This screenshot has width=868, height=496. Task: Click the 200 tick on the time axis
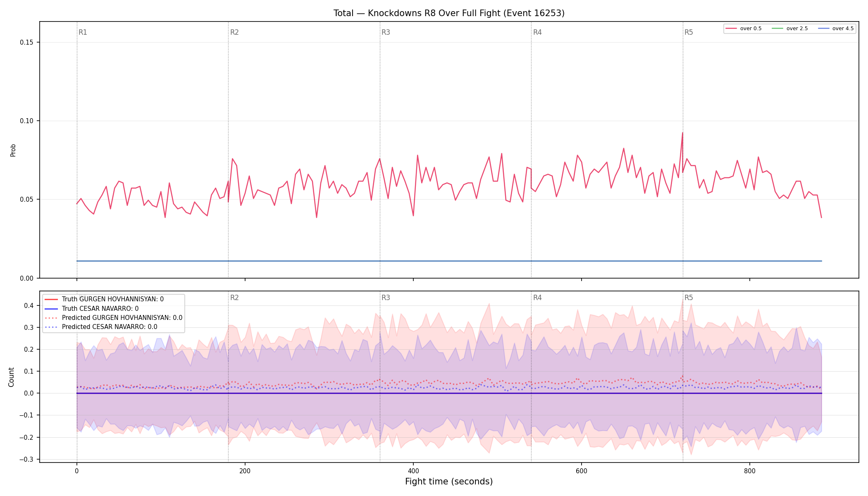(245, 471)
